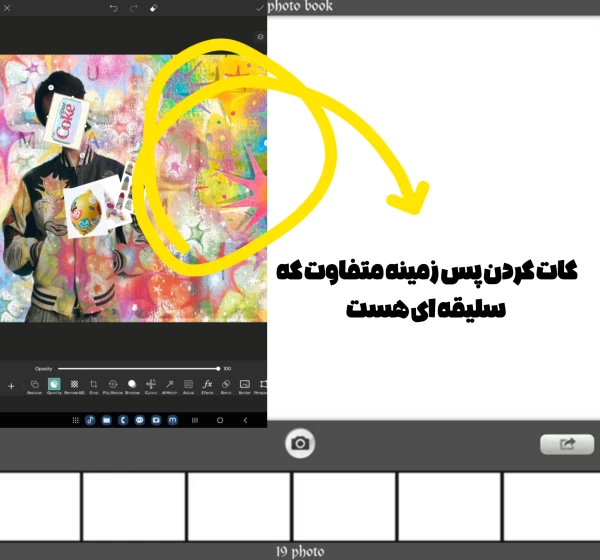Viewport: 600px width, 560px height.
Task: Confirm edits with the checkmark icon
Action: (x=260, y=8)
